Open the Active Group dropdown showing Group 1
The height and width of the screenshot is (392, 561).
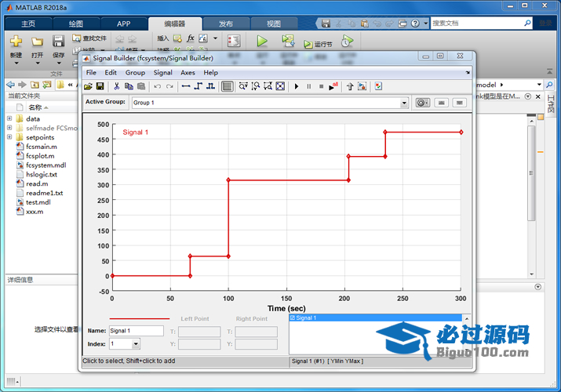270,103
